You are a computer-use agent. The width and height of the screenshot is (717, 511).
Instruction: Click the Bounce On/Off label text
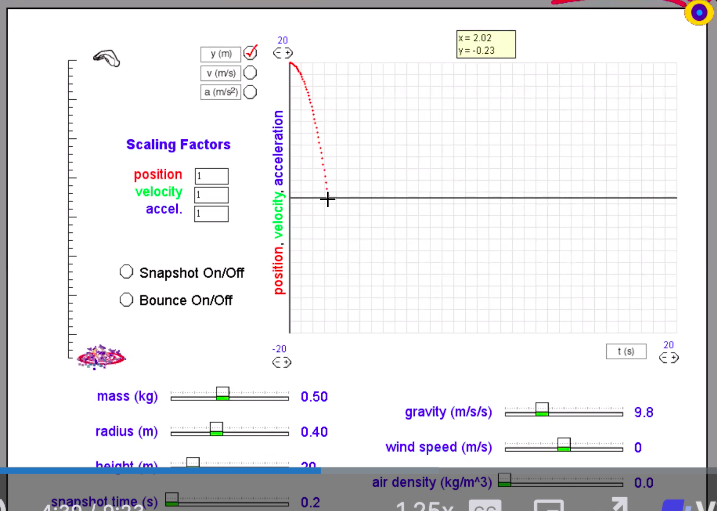pyautogui.click(x=186, y=300)
